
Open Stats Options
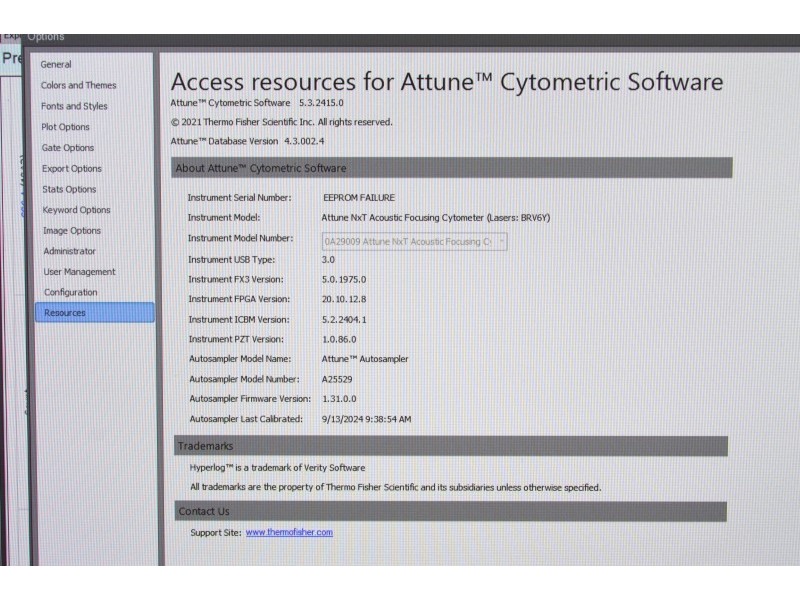coord(69,189)
